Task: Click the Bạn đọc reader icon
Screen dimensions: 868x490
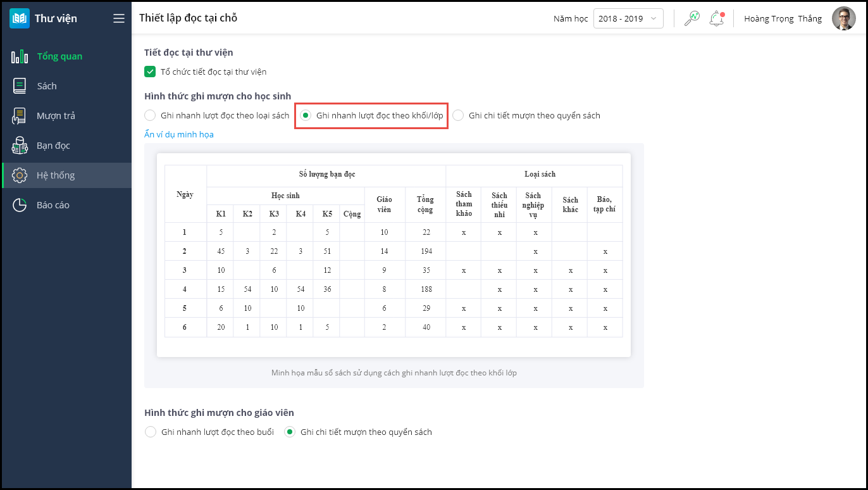Action: coord(20,146)
